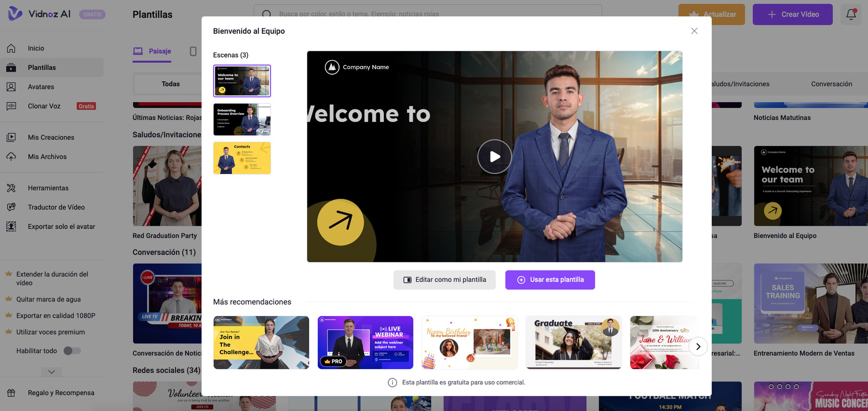
Task: Toggle Gratis badge on Clonar Voz
Action: (86, 106)
